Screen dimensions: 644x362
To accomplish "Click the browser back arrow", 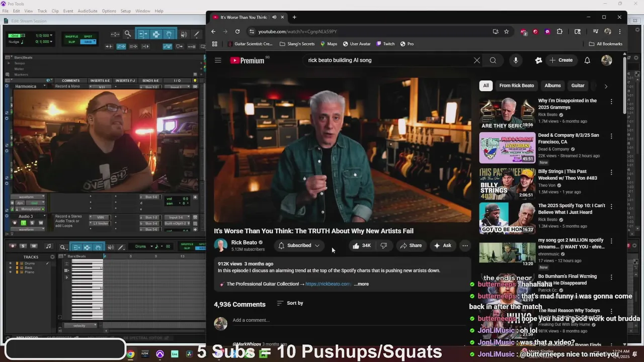I will pos(214,31).
